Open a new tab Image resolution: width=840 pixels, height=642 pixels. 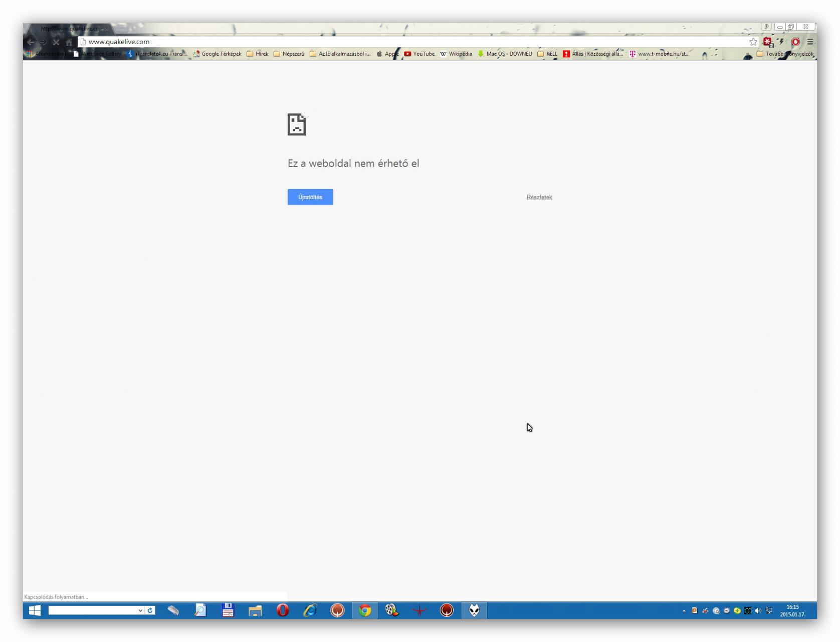122,29
